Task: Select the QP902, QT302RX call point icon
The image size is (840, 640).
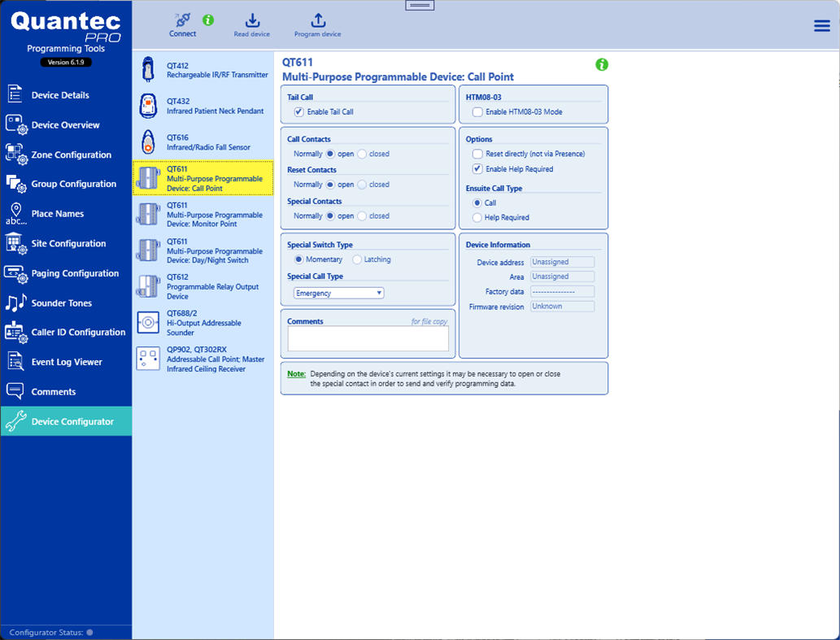Action: click(x=148, y=359)
